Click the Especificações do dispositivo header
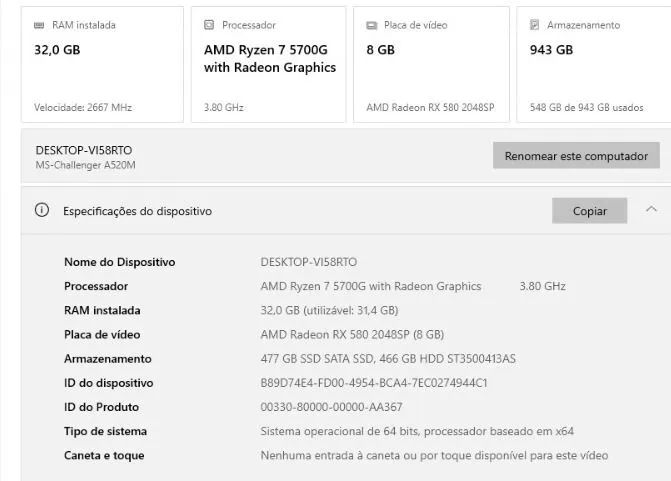671x481 pixels. tap(346, 211)
